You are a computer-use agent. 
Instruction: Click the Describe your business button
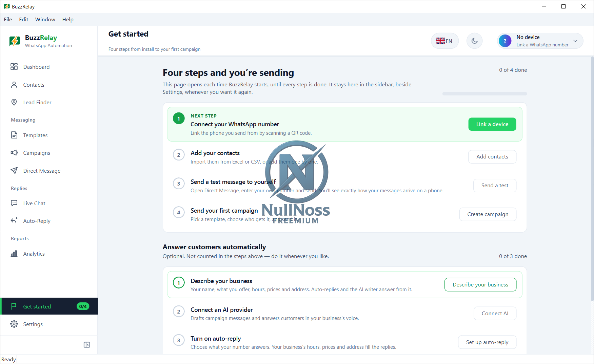tap(480, 285)
